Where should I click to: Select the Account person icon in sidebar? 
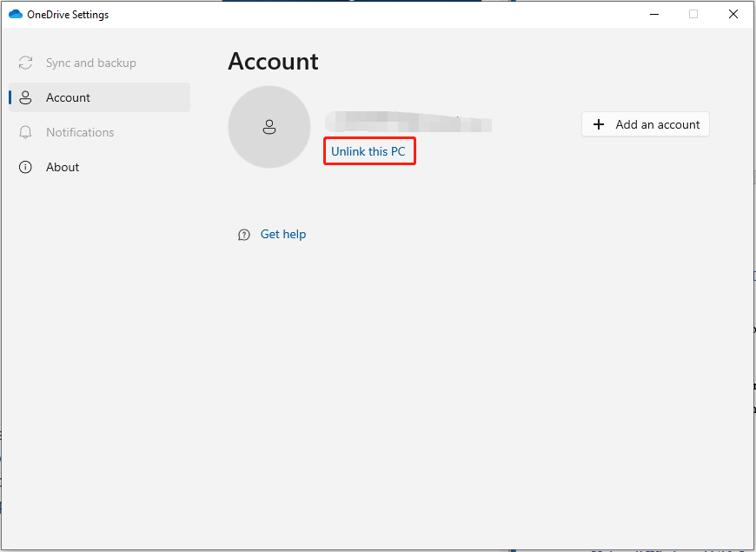click(x=25, y=97)
